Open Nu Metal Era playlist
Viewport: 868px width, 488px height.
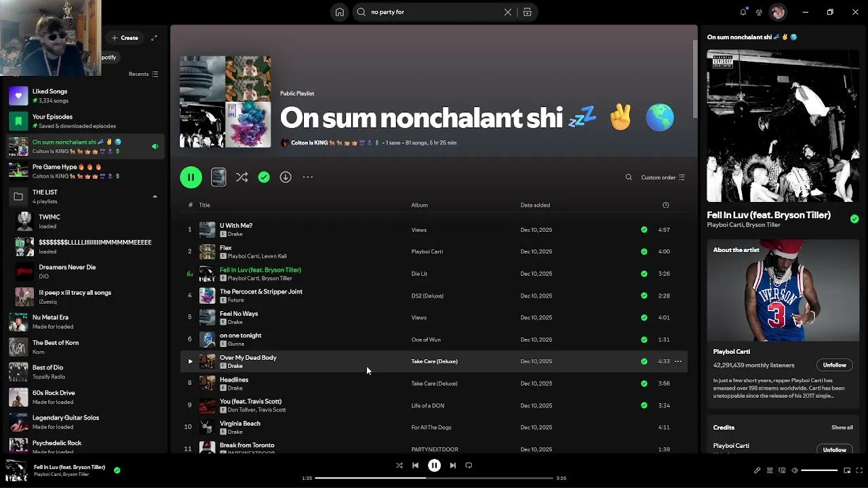[85, 321]
